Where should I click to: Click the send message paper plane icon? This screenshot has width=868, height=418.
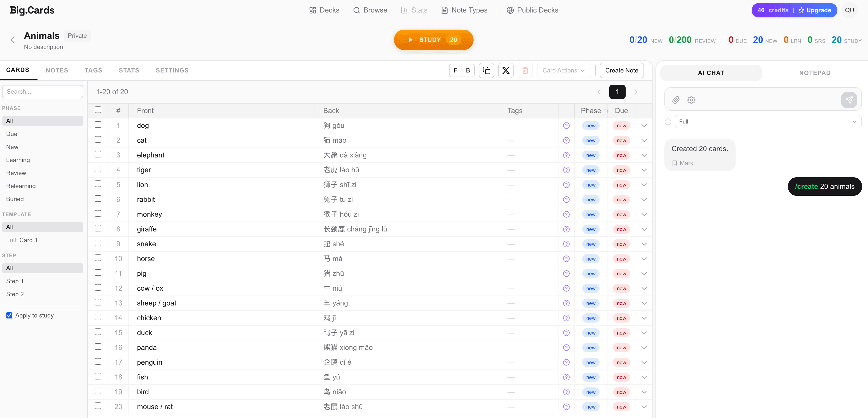848,100
